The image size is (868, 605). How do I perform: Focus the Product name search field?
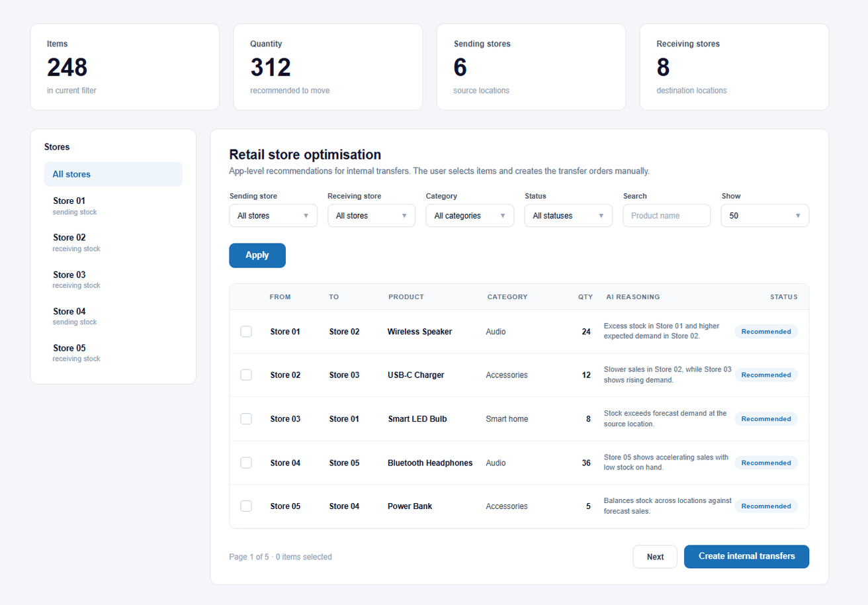pyautogui.click(x=667, y=216)
